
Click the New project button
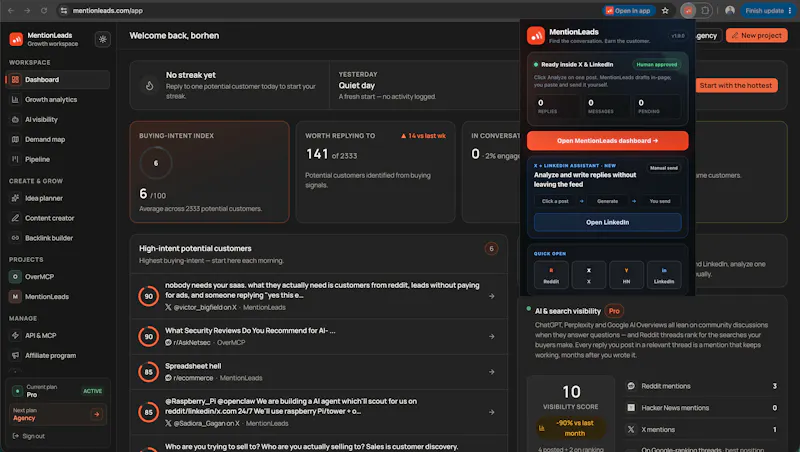(x=757, y=36)
